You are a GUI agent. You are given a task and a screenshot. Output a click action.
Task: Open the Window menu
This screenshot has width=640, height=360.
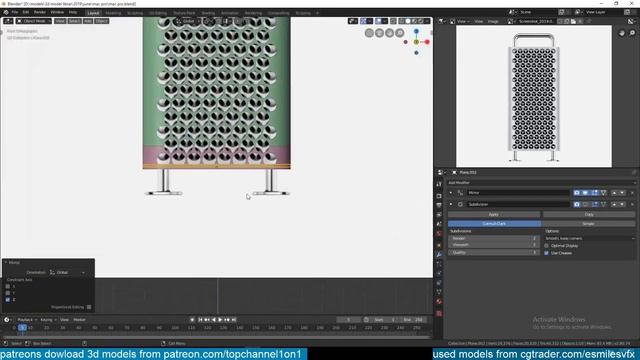(57, 12)
